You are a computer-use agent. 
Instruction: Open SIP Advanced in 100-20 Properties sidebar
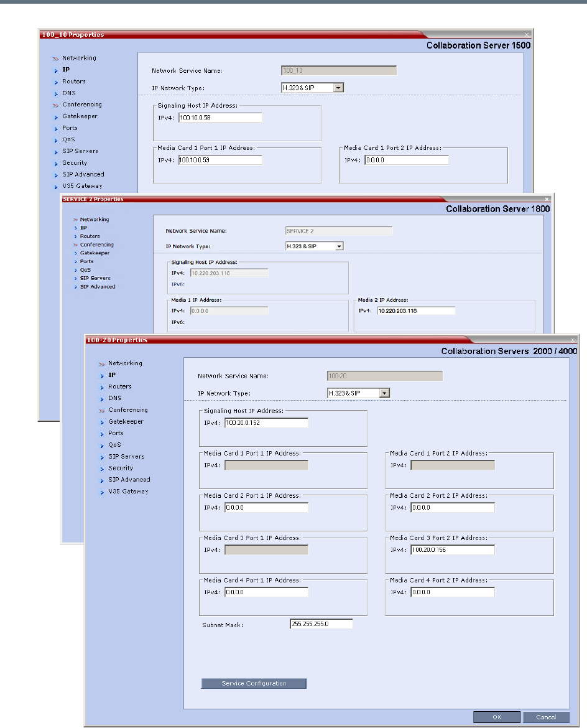[129, 480]
